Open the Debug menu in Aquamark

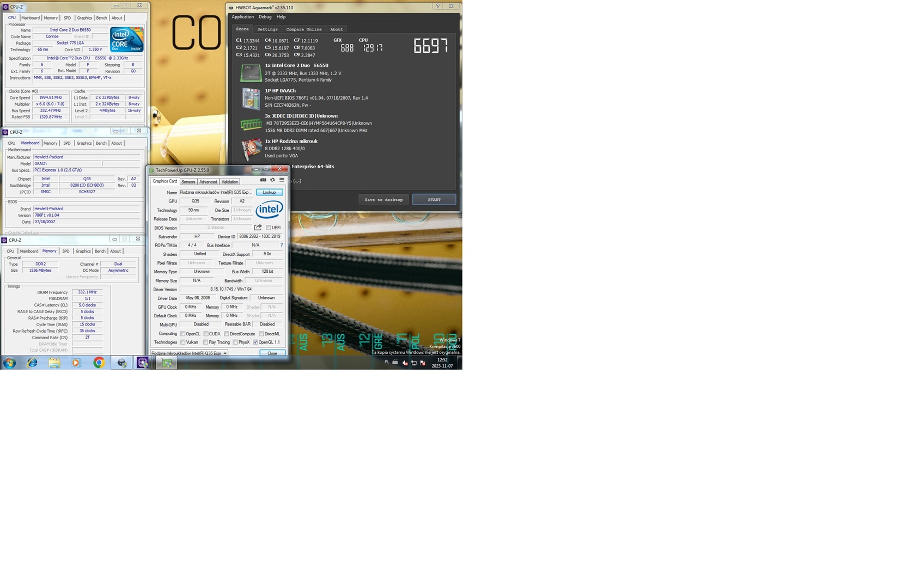click(x=265, y=17)
